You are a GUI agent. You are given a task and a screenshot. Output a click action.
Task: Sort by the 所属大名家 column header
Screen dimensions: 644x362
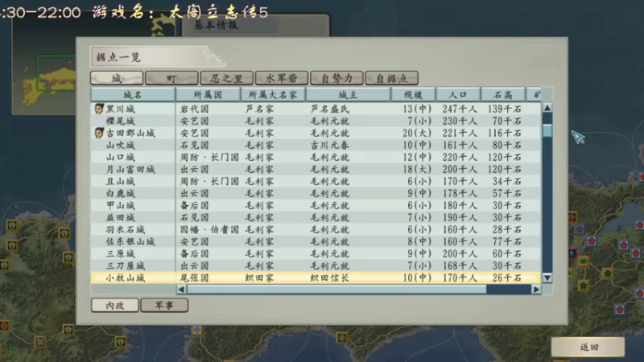(273, 95)
